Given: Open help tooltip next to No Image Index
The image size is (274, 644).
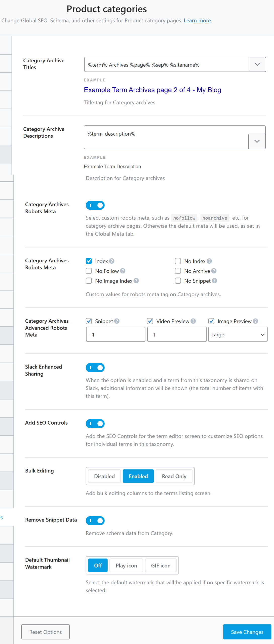Looking at the screenshot, I should coord(136,281).
